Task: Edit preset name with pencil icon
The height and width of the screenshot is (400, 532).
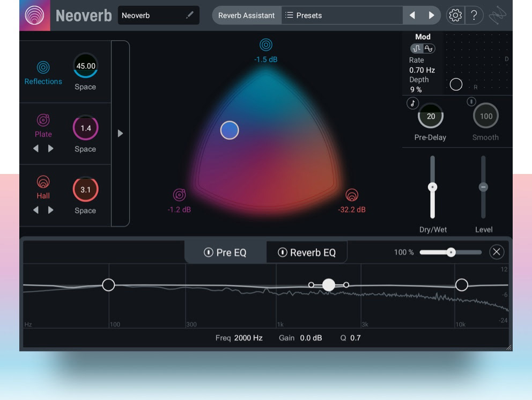Action: (190, 15)
